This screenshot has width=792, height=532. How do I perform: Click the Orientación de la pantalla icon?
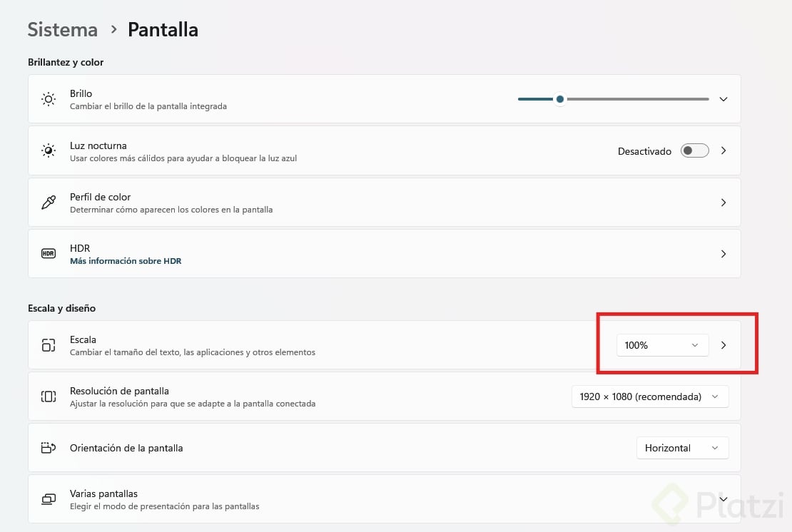coord(49,448)
